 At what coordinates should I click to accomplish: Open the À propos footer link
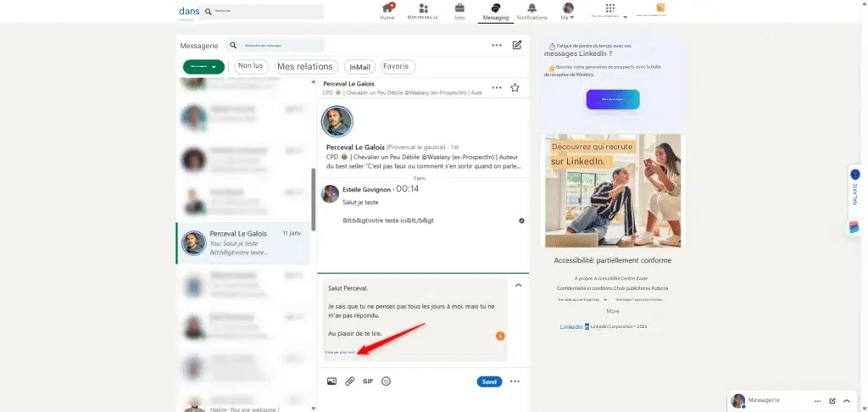[584, 278]
